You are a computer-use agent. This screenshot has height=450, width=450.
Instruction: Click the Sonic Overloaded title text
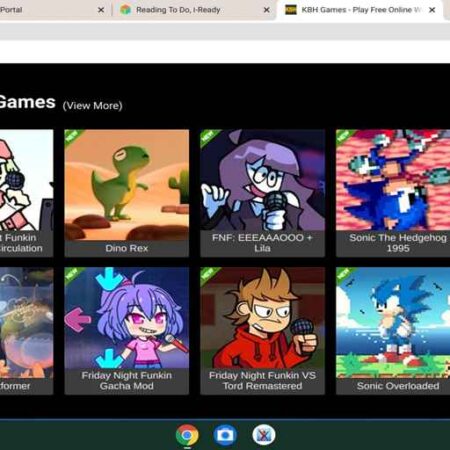(x=398, y=386)
